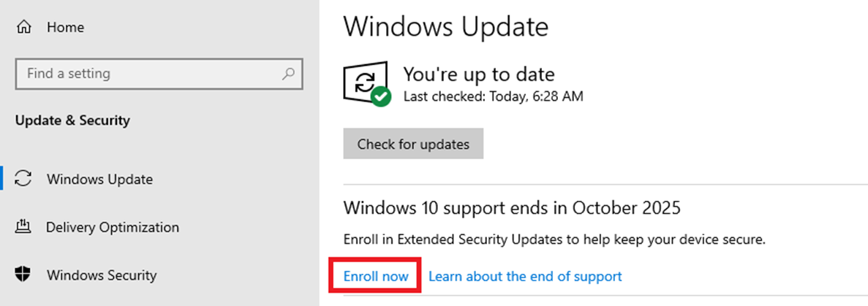Click the Windows 10 support ends heading
This screenshot has width=868, height=306.
(x=512, y=208)
